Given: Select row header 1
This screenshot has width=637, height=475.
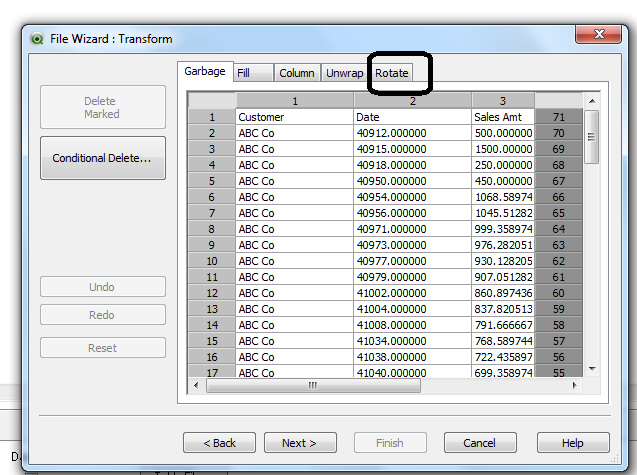Looking at the screenshot, I should (x=212, y=117).
